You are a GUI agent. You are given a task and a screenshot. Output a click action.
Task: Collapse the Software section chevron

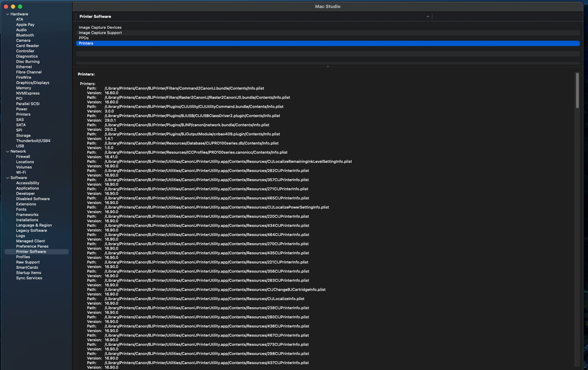click(x=8, y=178)
